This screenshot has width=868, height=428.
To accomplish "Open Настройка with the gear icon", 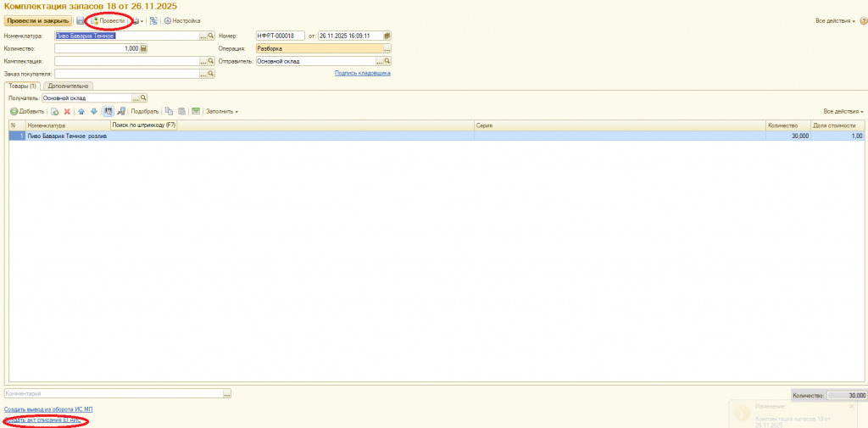I will 182,20.
